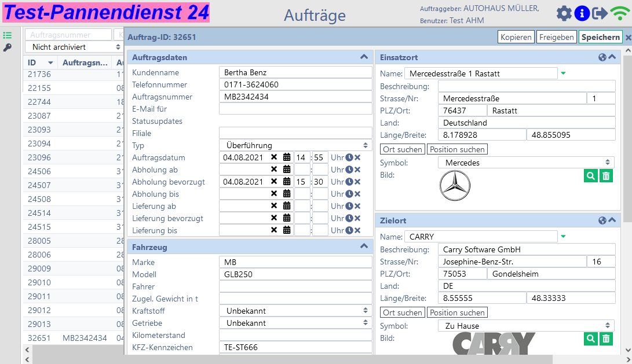632x364 pixels.
Task: Click the key icon in sidebar
Action: pos(8,47)
